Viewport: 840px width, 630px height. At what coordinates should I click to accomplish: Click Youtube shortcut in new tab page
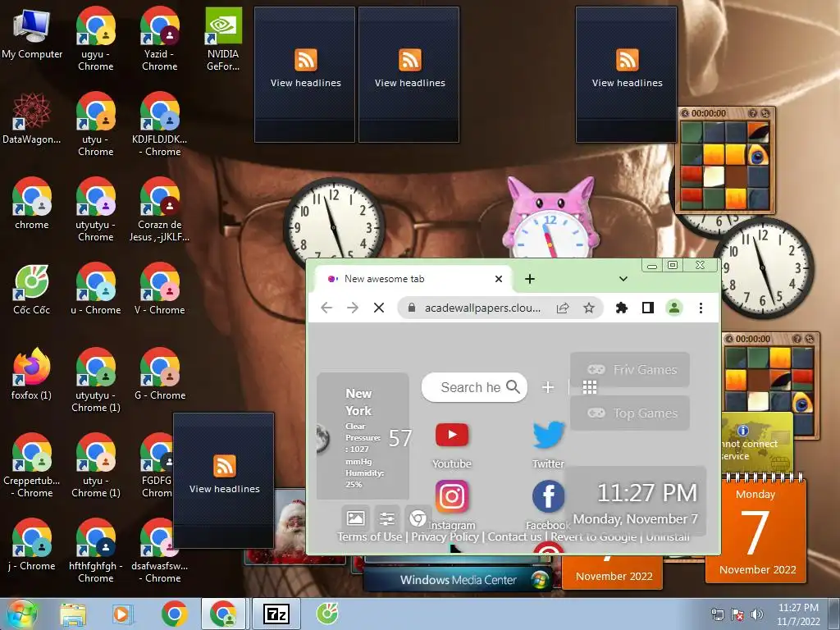coord(452,445)
